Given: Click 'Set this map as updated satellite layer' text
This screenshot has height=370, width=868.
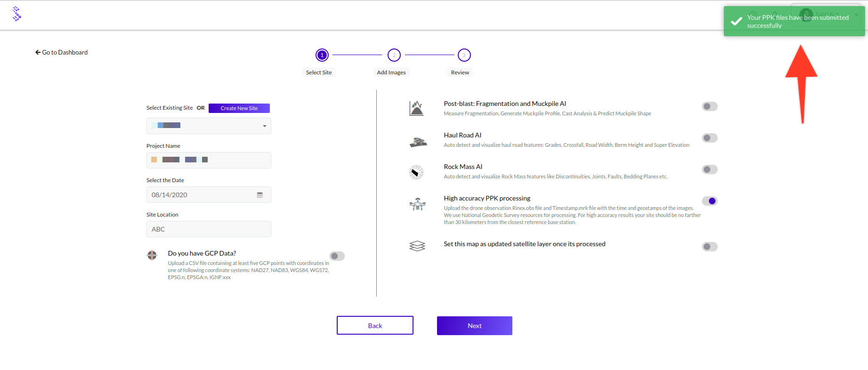Looking at the screenshot, I should click(x=525, y=244).
